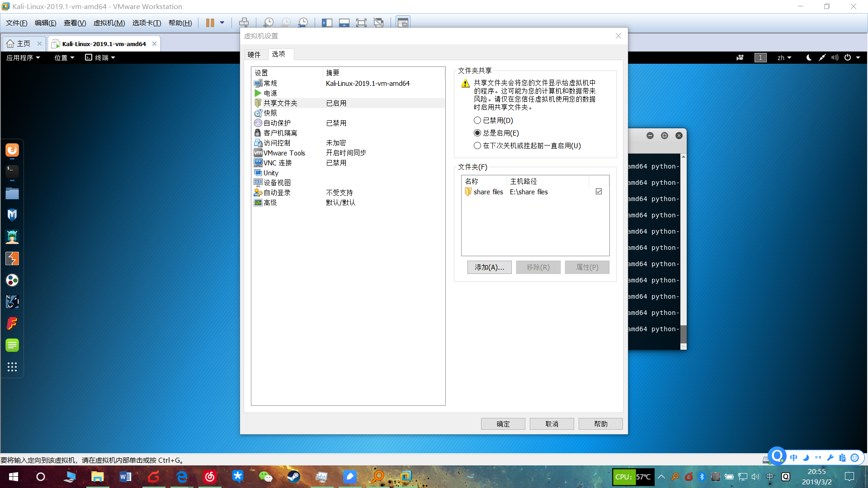Open the 虚拟机 VM menu
The height and width of the screenshot is (488, 868).
pyautogui.click(x=109, y=23)
